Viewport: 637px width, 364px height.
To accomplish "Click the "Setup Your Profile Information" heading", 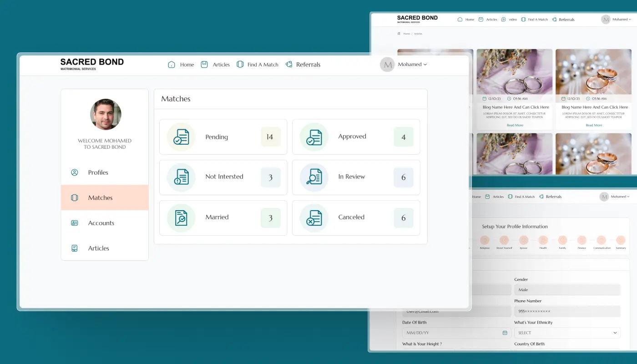I will click(x=515, y=227).
